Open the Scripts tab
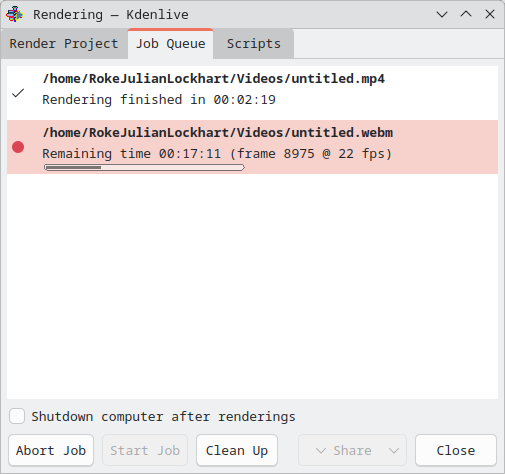The height and width of the screenshot is (474, 505). click(254, 44)
